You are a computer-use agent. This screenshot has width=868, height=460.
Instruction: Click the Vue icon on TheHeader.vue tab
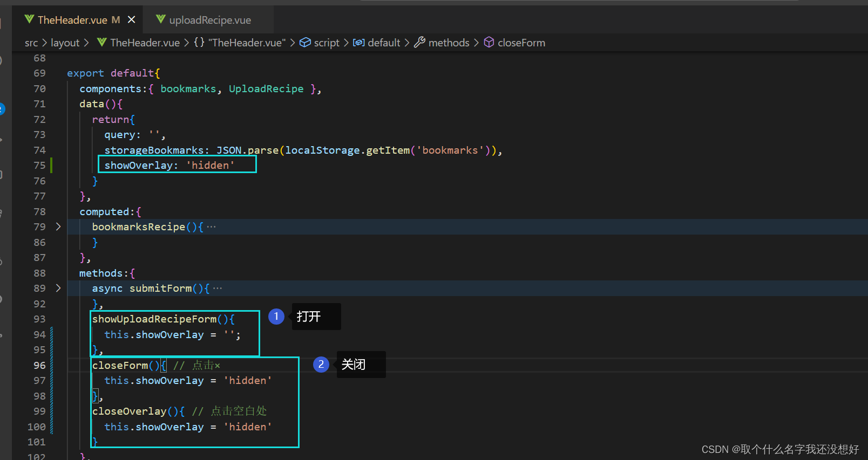click(29, 19)
